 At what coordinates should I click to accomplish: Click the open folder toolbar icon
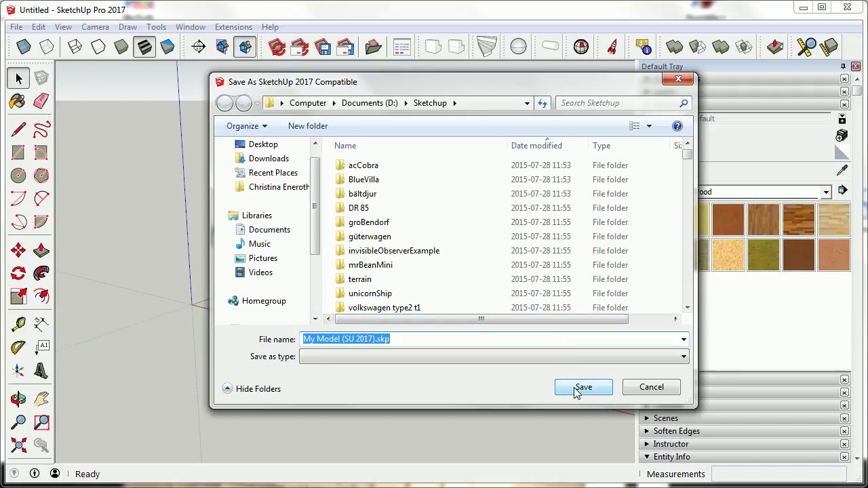[x=374, y=47]
